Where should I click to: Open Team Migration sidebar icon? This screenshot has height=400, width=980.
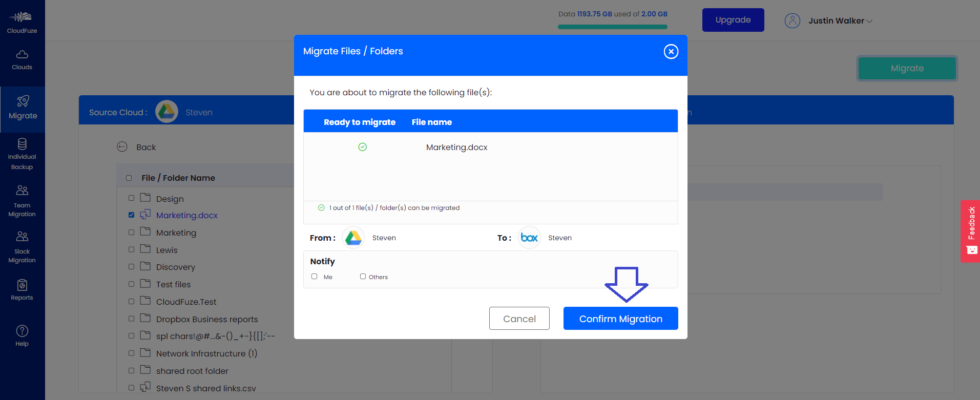coord(22,191)
